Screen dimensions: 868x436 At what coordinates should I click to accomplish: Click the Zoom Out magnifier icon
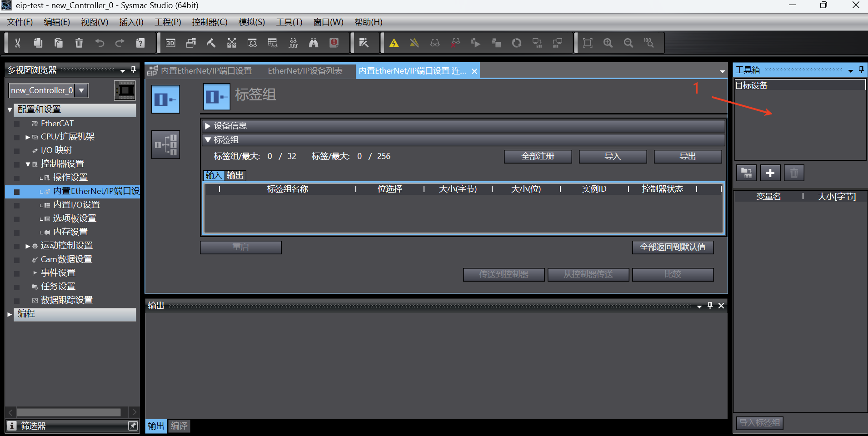pos(629,43)
